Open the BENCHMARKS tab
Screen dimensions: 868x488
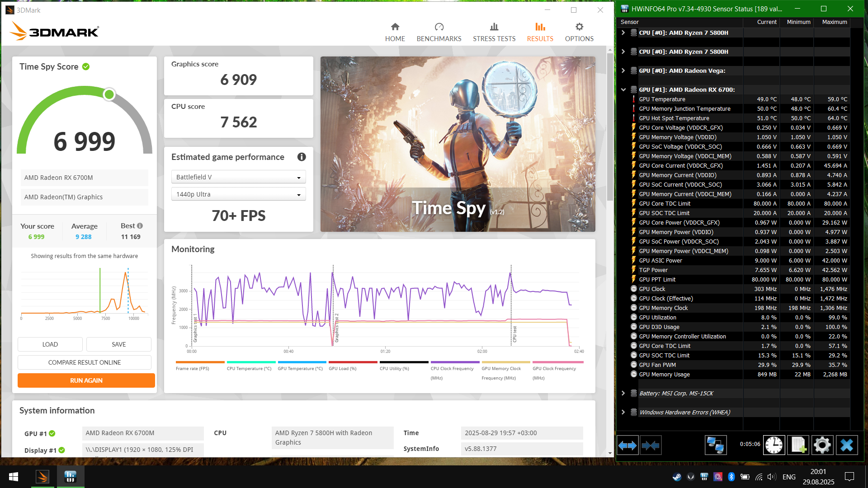[439, 32]
